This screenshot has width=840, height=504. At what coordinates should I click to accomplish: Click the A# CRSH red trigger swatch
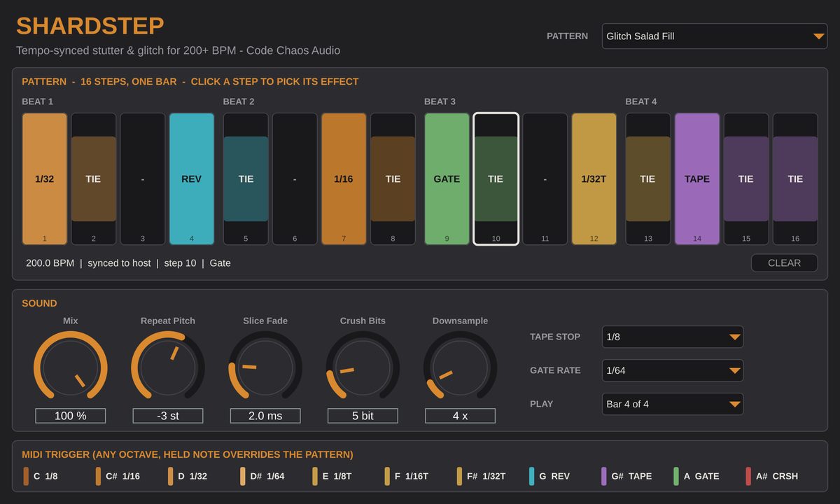pyautogui.click(x=748, y=476)
